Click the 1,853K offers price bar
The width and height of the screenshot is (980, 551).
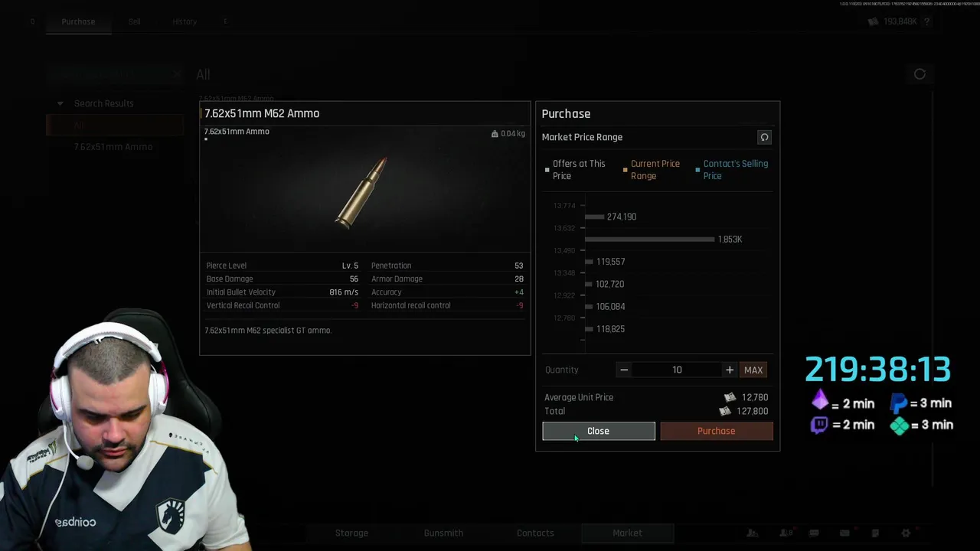tap(649, 240)
